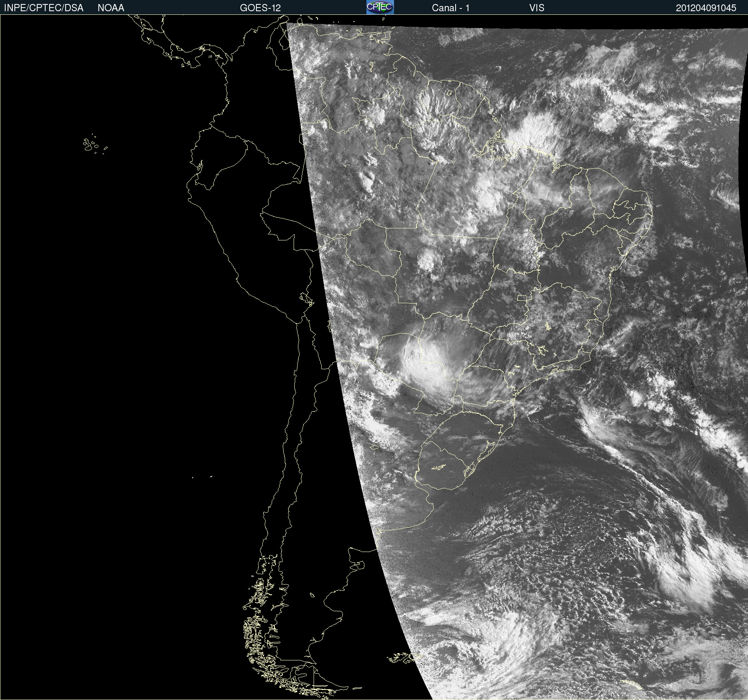
Task: Click the VIS channel label
Action: [x=537, y=8]
